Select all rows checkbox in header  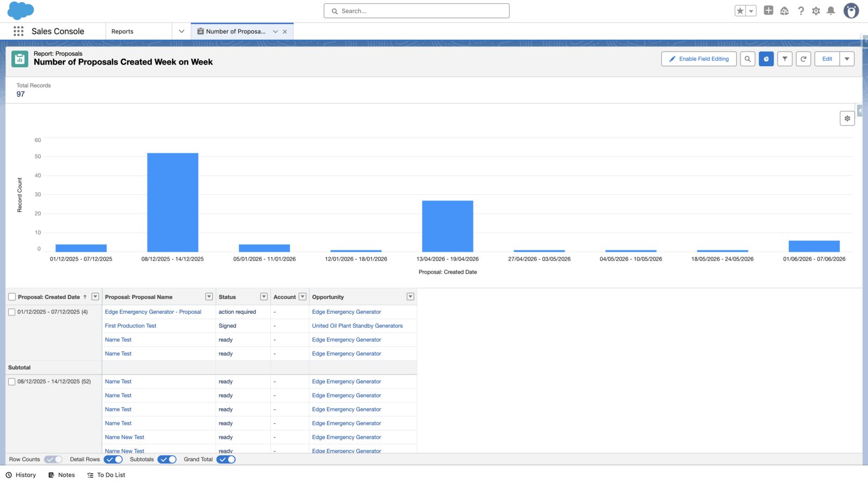click(12, 297)
